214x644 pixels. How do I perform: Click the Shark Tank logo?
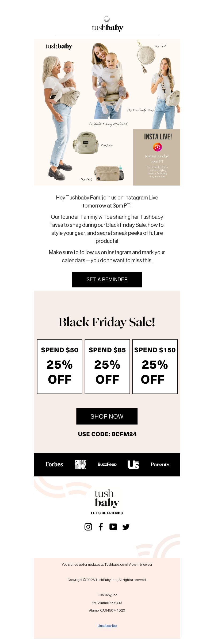click(x=80, y=464)
